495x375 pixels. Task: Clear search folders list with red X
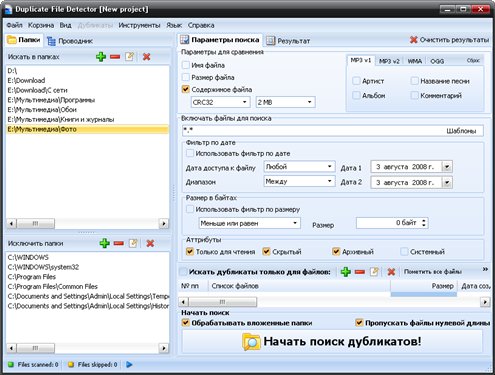[146, 57]
